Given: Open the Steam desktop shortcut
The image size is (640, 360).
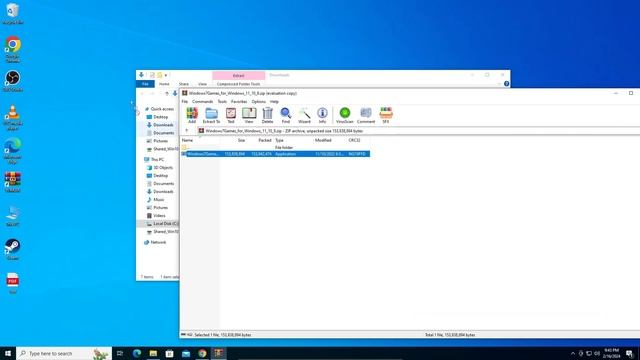Looking at the screenshot, I should [x=13, y=249].
